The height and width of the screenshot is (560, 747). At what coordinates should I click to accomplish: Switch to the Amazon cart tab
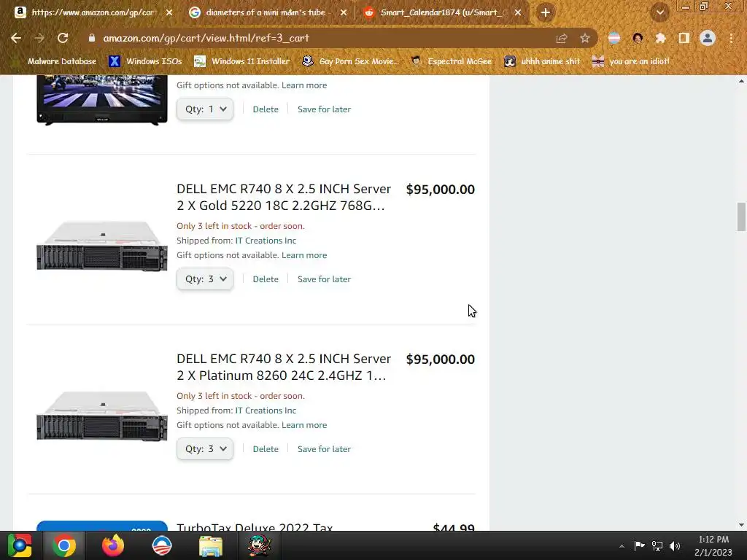point(93,13)
